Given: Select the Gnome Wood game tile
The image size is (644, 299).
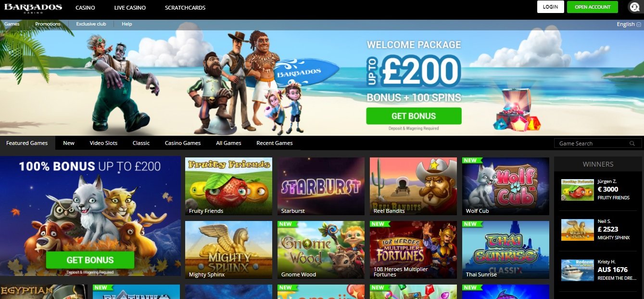Looking at the screenshot, I should [321, 250].
